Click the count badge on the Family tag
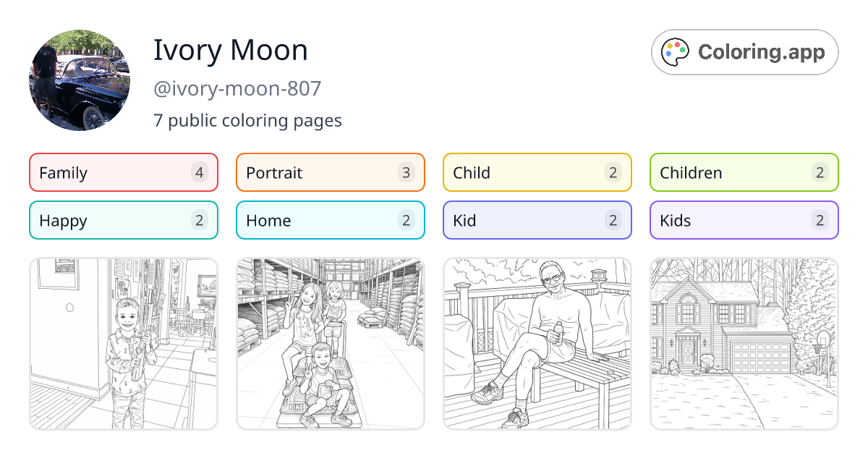Viewport: 868px width, 456px height. click(199, 172)
